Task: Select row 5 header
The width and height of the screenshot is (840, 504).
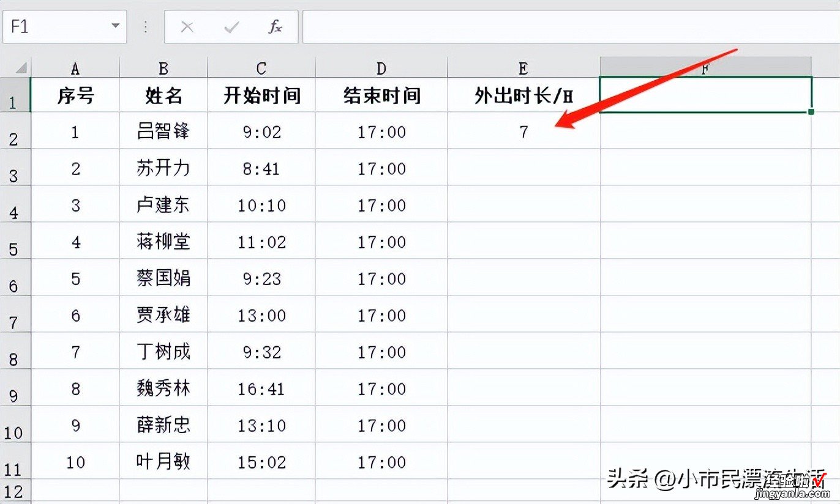Action: pos(15,241)
